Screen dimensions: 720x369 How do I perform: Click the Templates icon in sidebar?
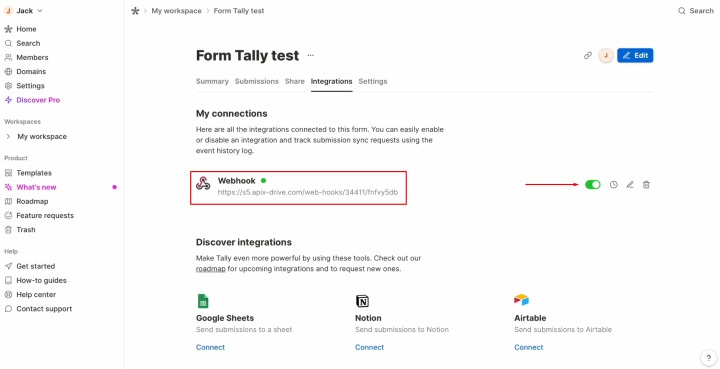tap(8, 173)
